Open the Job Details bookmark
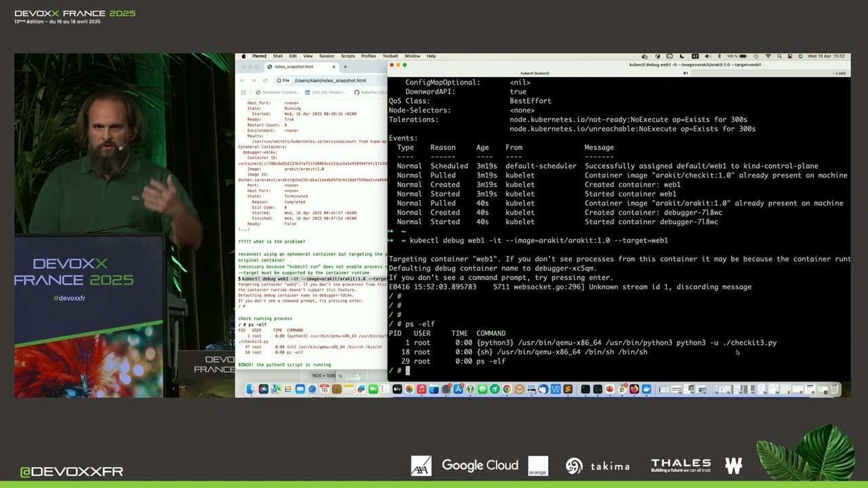The width and height of the screenshot is (868, 488). coord(325,92)
